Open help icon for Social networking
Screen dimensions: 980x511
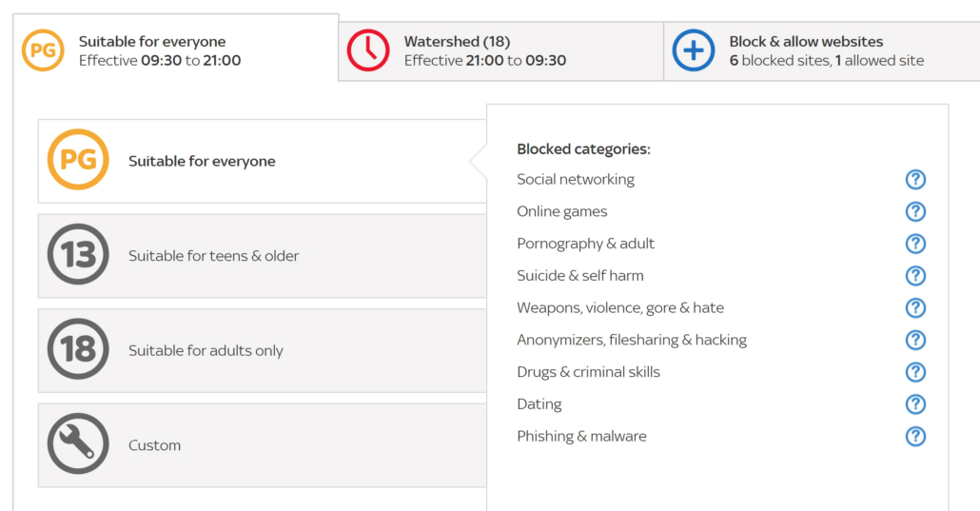pyautogui.click(x=915, y=180)
